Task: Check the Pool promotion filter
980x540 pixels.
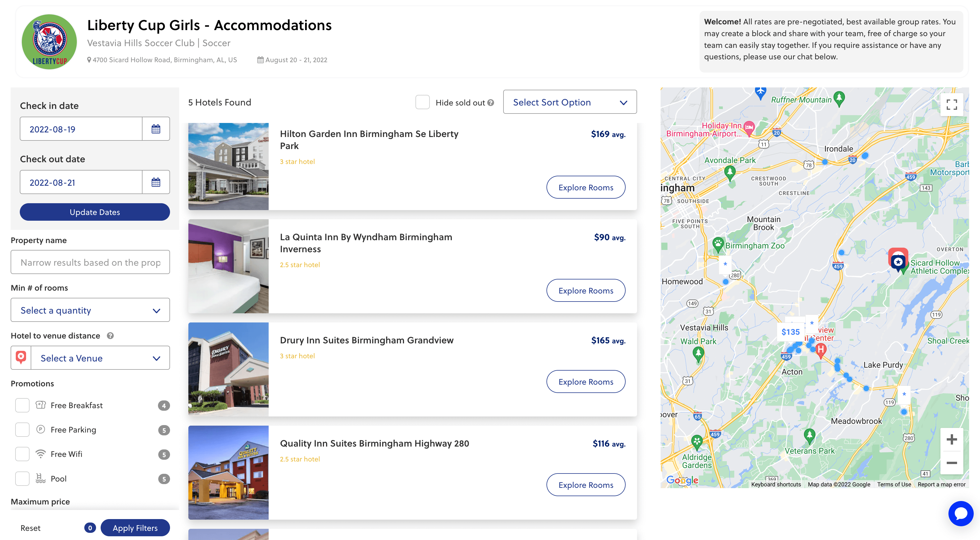Action: 22,478
